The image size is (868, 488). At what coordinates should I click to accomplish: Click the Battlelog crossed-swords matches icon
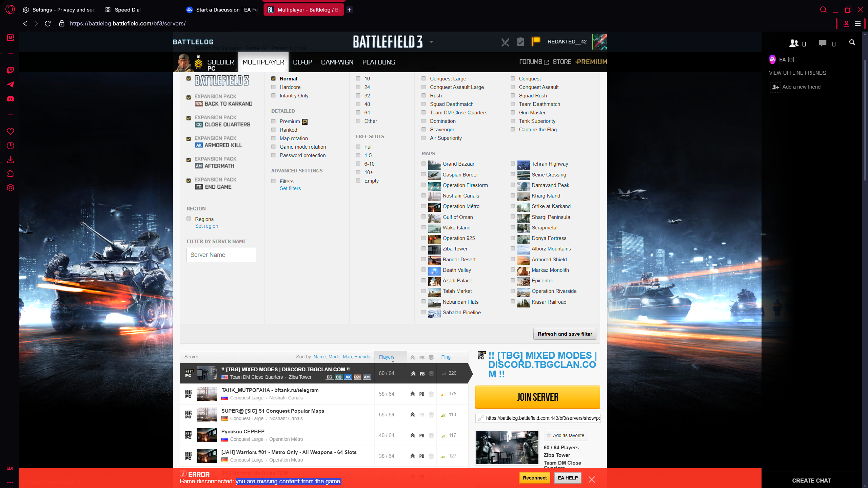coord(505,42)
